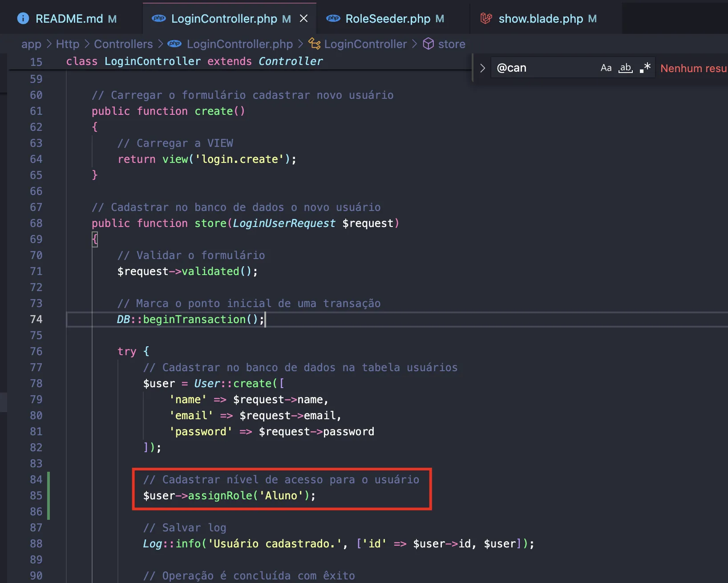
Task: Click the PHP icon on LoginController.php tab
Action: 158,18
